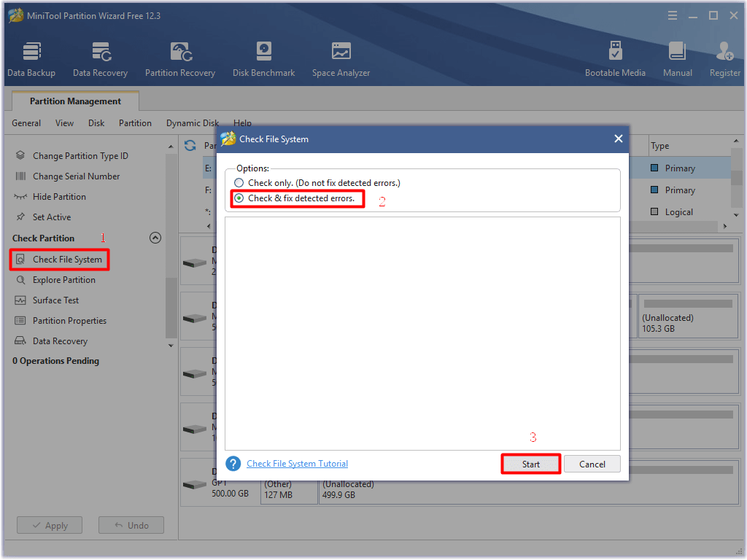Click the refresh icon above partition list
Image resolution: width=747 pixels, height=560 pixels.
(190, 145)
